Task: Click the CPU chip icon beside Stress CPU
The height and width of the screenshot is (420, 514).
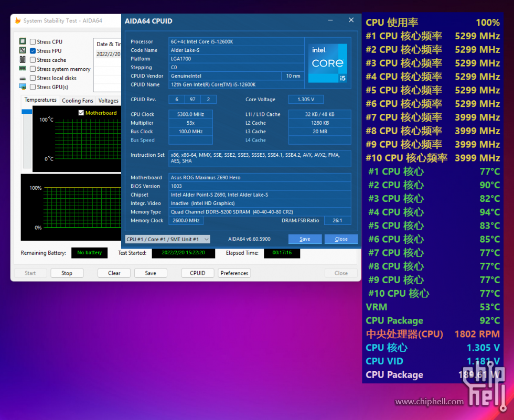Action: click(x=23, y=41)
